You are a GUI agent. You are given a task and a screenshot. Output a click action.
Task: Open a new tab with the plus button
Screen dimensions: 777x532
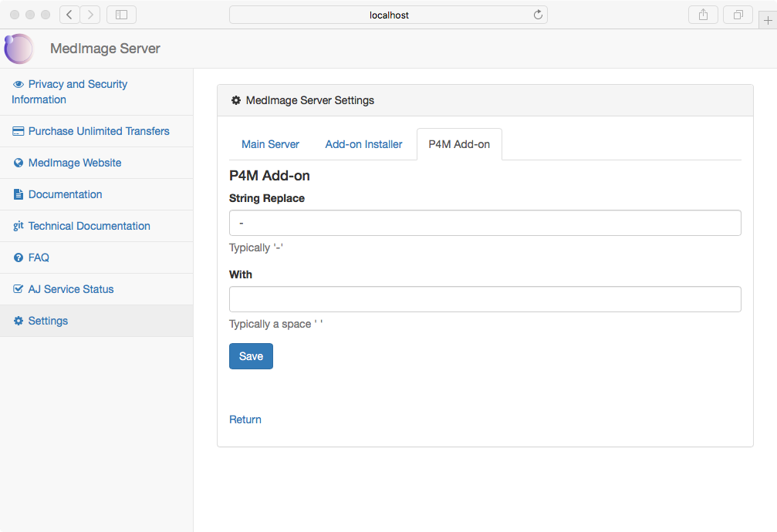pyautogui.click(x=768, y=20)
